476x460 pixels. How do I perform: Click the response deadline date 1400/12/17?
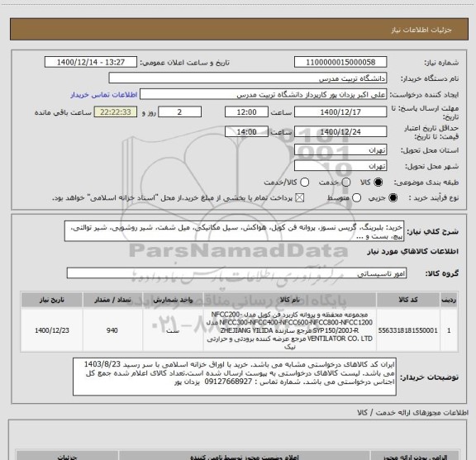[x=340, y=112]
